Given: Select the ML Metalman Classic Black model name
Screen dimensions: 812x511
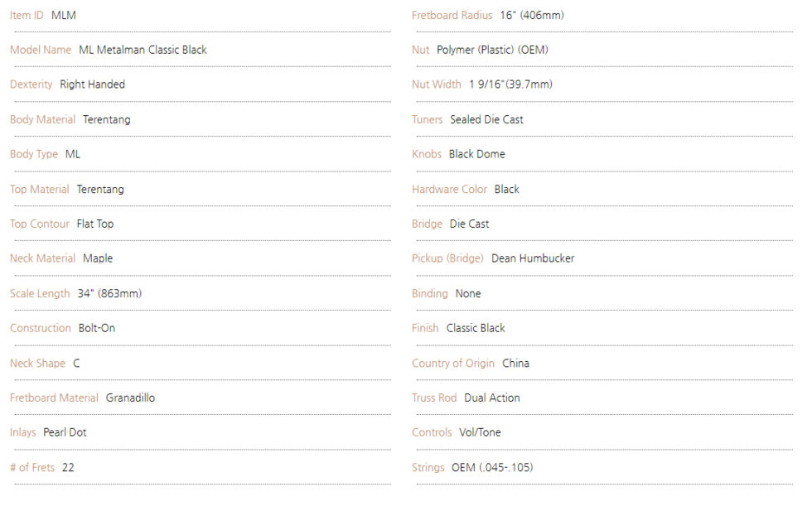Looking at the screenshot, I should [143, 50].
